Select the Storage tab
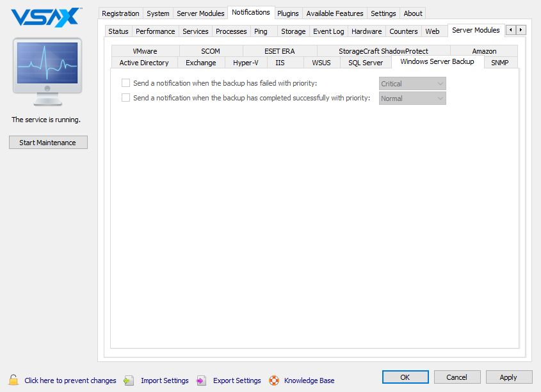 (x=293, y=31)
